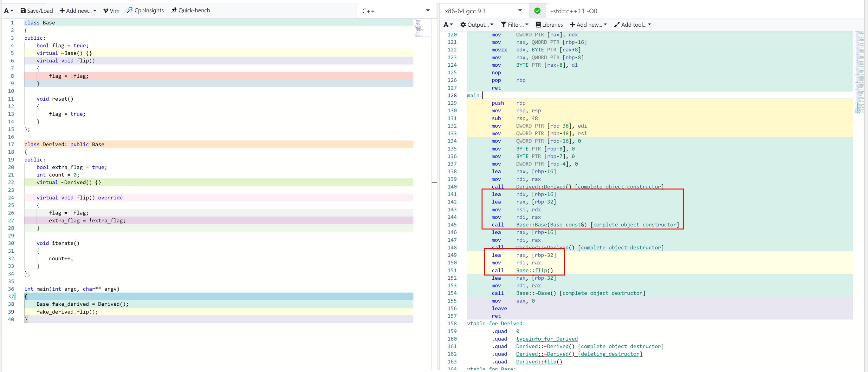Expand the compiler pane Add new menu
Screen dimensions: 868x372
588,25
